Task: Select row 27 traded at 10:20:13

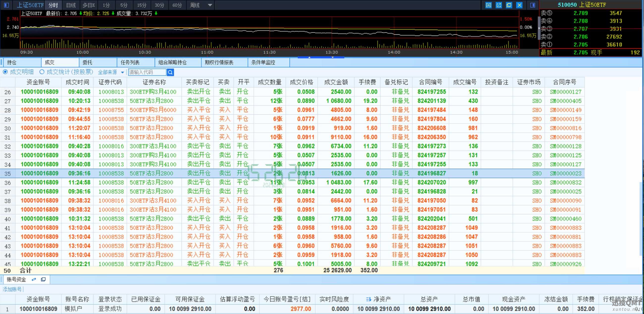Action: pos(292,101)
